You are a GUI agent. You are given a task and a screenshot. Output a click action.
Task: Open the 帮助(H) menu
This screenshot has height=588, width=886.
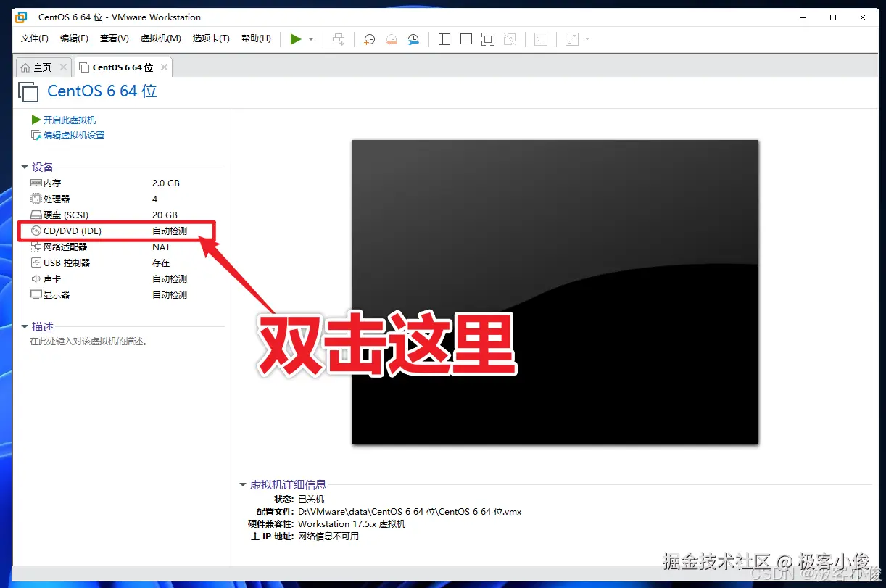point(256,38)
